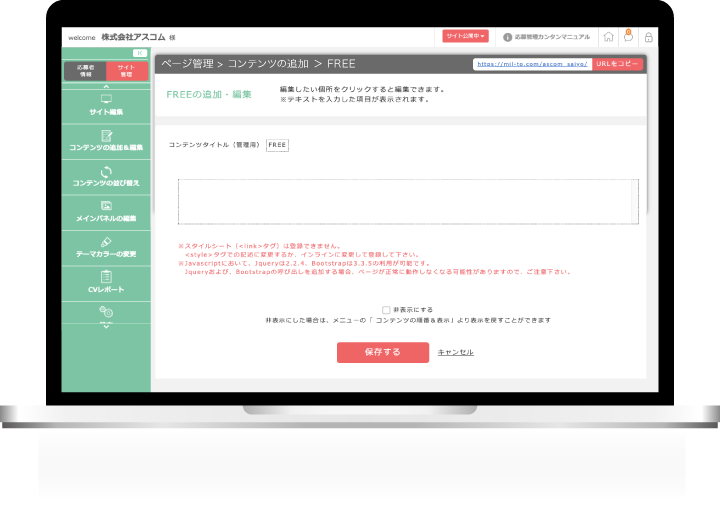720x516 pixels.
Task: Click the sidebar up chevron
Action: coord(106,86)
